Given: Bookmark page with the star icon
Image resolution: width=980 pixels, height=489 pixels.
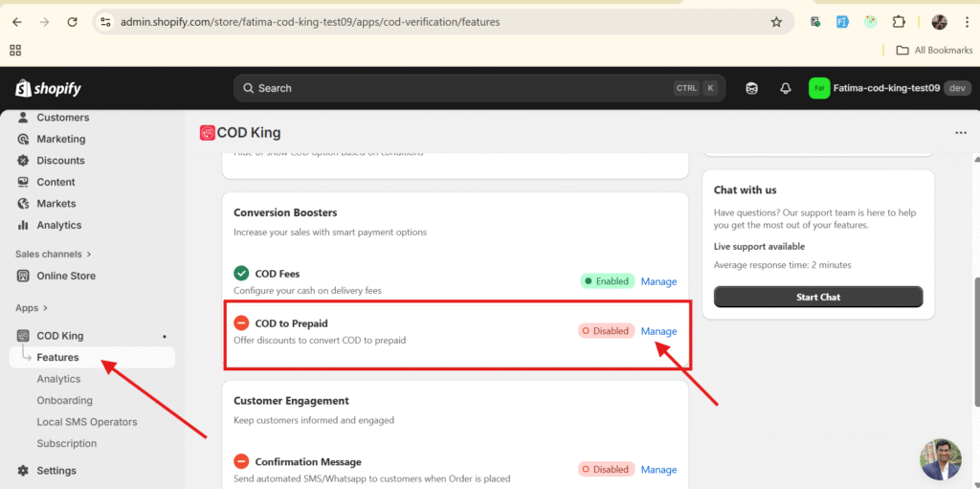Looking at the screenshot, I should click(x=776, y=22).
